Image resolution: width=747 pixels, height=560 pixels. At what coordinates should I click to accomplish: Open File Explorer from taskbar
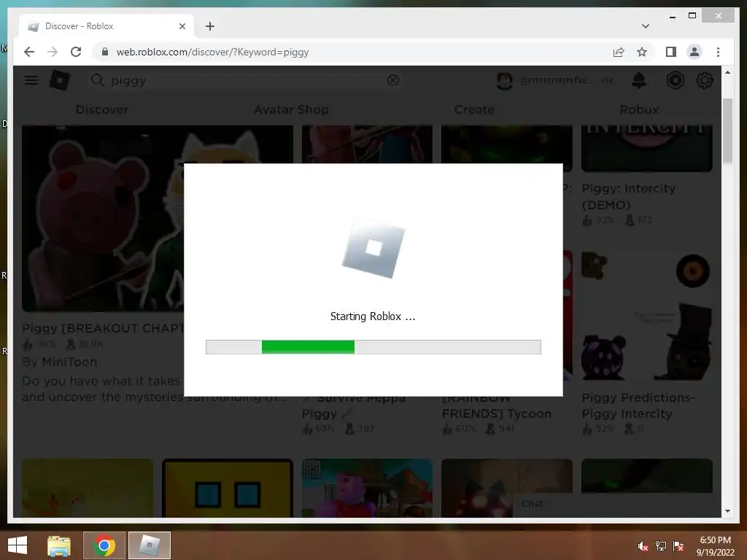click(x=59, y=545)
